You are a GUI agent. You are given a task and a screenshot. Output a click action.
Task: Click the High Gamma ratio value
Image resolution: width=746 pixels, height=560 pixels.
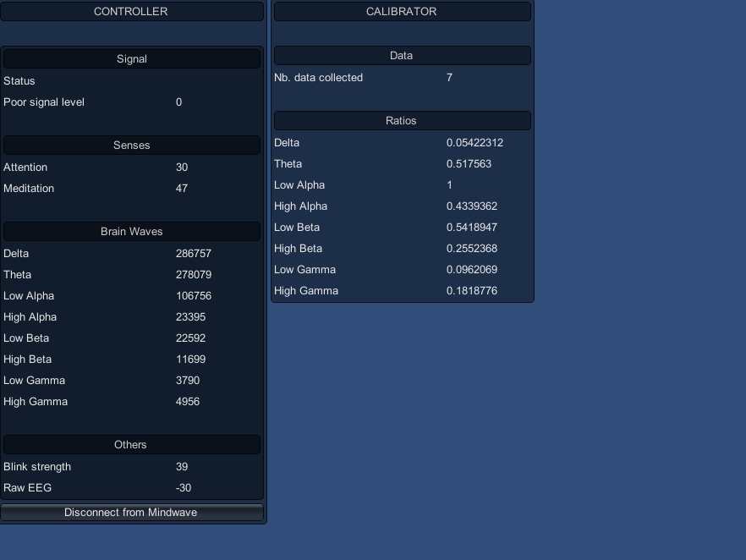(x=470, y=290)
